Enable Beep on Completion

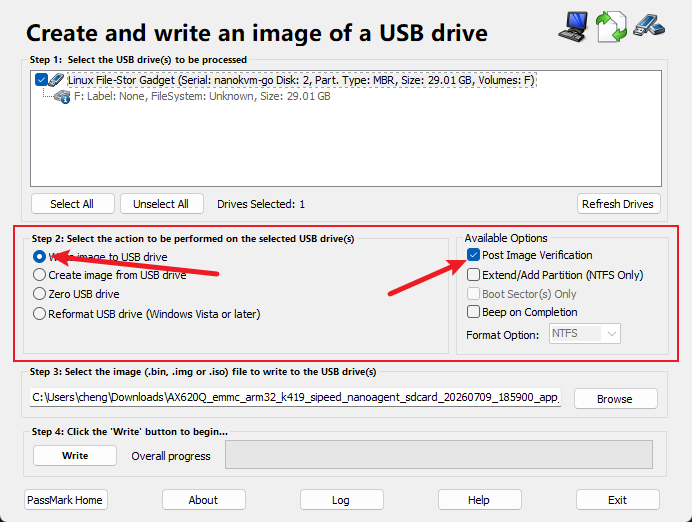click(473, 312)
